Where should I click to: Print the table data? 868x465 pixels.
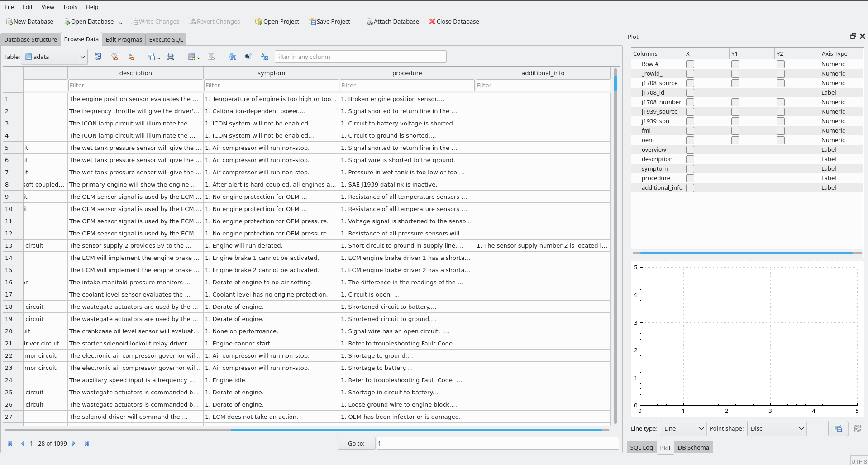(x=171, y=57)
